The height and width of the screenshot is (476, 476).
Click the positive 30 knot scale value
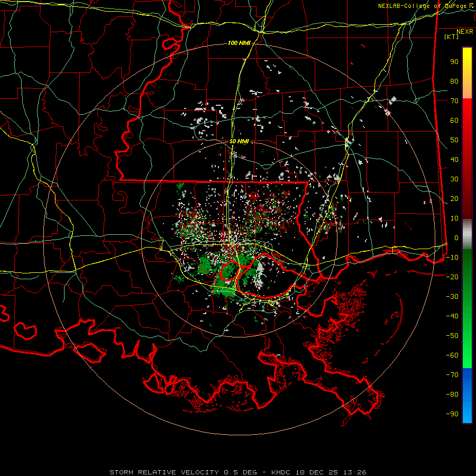click(x=454, y=179)
